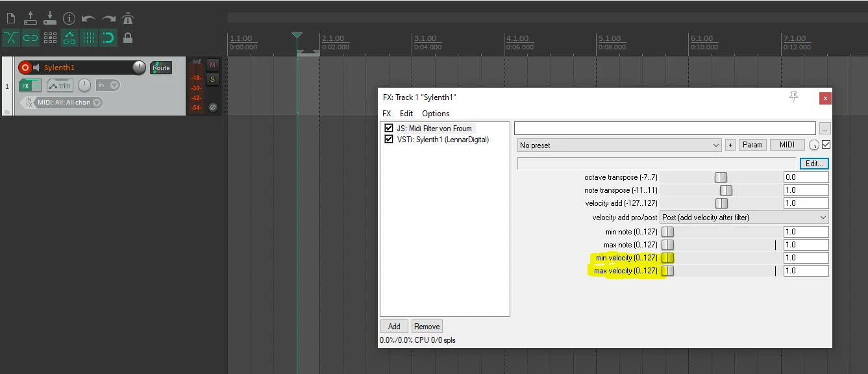Image resolution: width=868 pixels, height=374 pixels.
Task: Toggle snapping magnet icon
Action: [x=108, y=38]
